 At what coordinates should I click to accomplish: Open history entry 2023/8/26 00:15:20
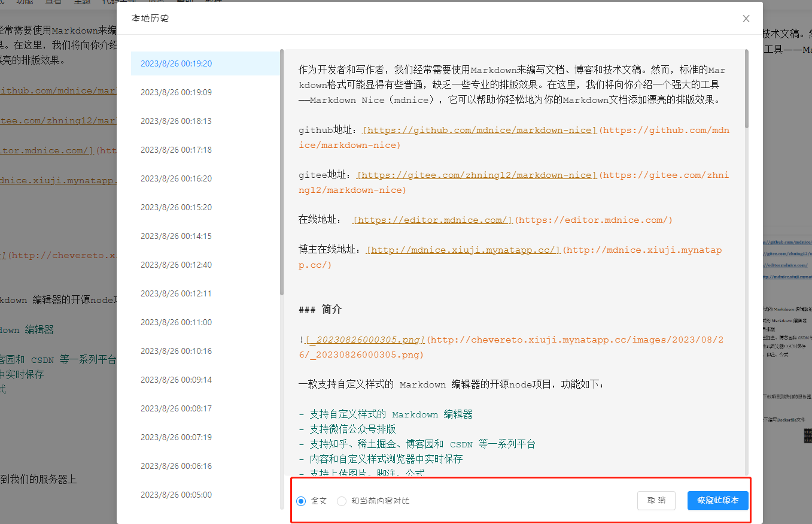click(205, 207)
